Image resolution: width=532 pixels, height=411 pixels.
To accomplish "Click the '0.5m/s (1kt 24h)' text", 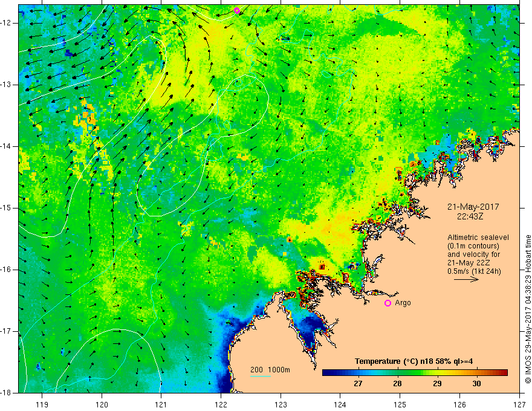I will click(x=474, y=271).
